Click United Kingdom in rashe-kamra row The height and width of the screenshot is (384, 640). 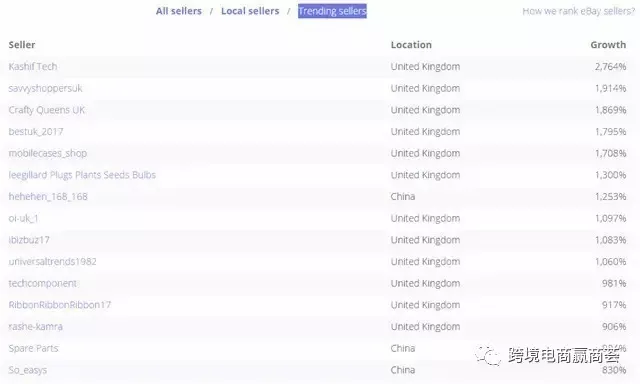[425, 326]
